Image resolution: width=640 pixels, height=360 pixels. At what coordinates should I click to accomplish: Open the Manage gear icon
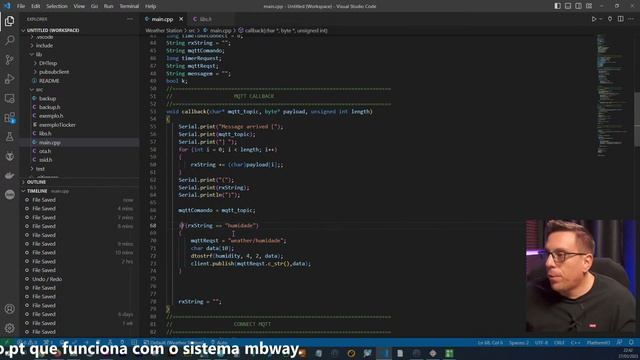pyautogui.click(x=9, y=328)
